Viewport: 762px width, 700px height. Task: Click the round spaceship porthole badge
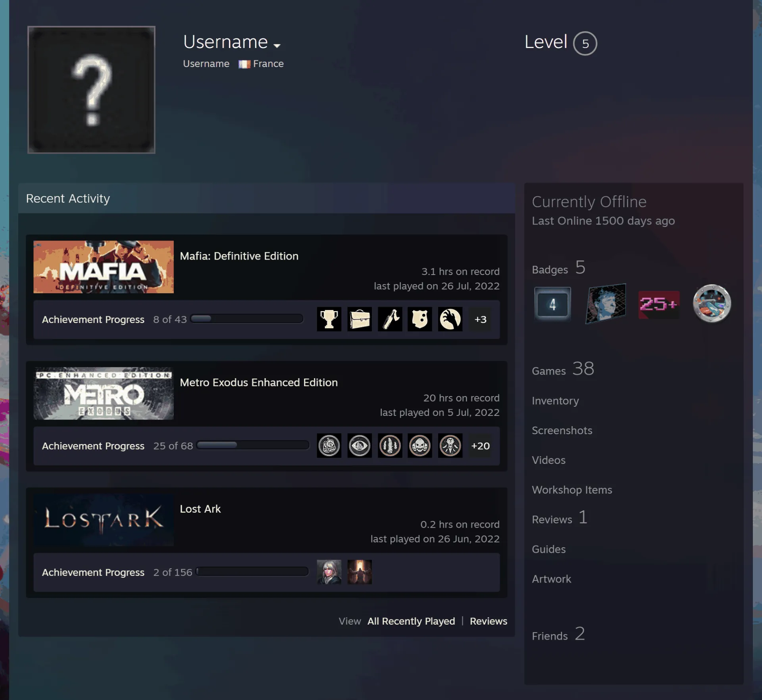[x=712, y=304]
